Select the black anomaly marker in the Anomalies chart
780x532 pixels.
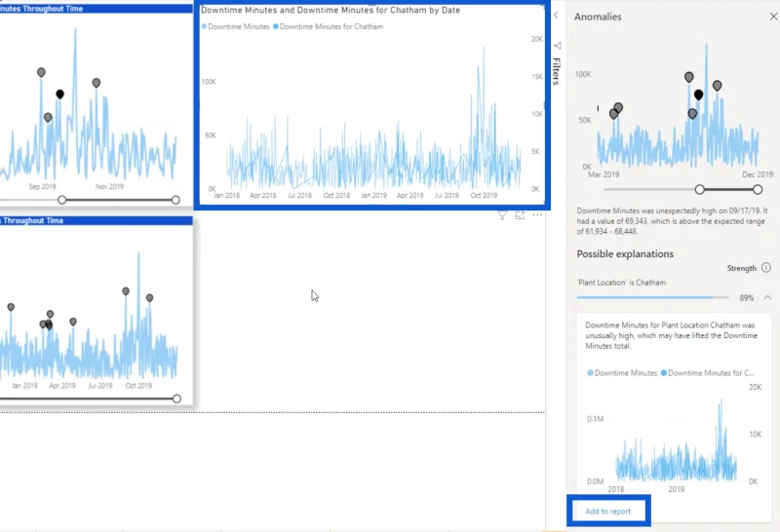tap(698, 95)
